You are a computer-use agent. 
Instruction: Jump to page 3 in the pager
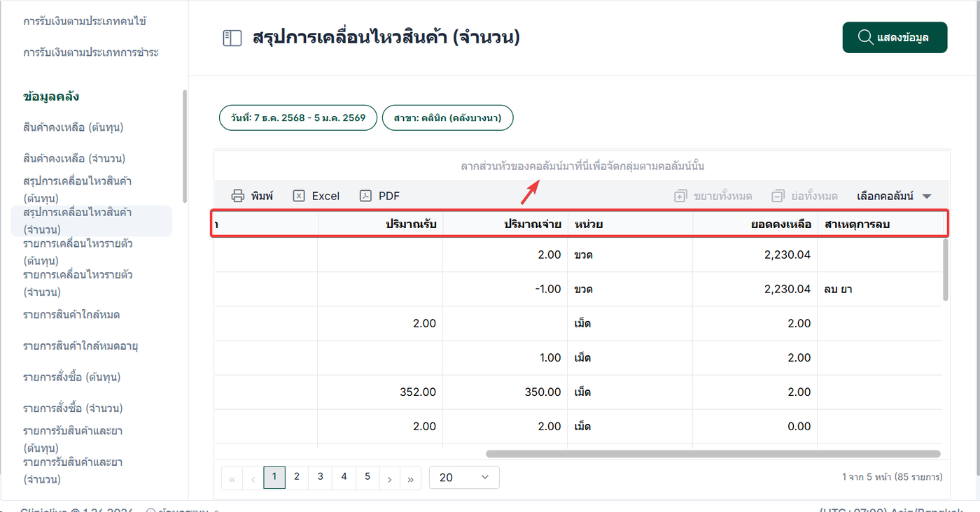click(321, 477)
